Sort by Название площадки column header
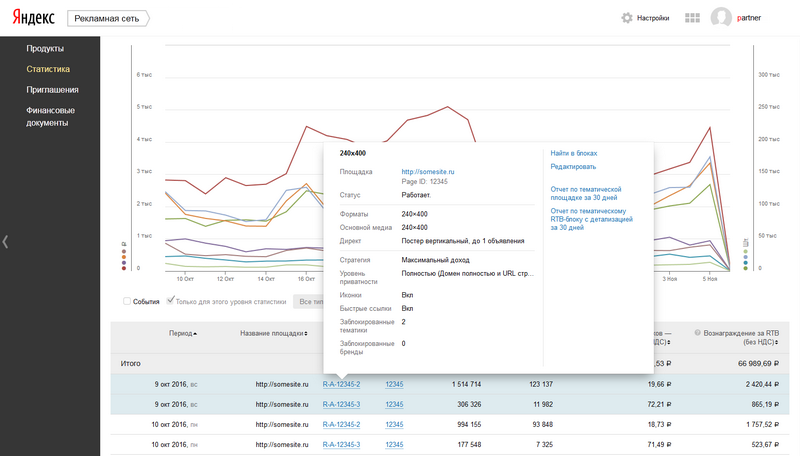The width and height of the screenshot is (800, 456). pos(271,333)
